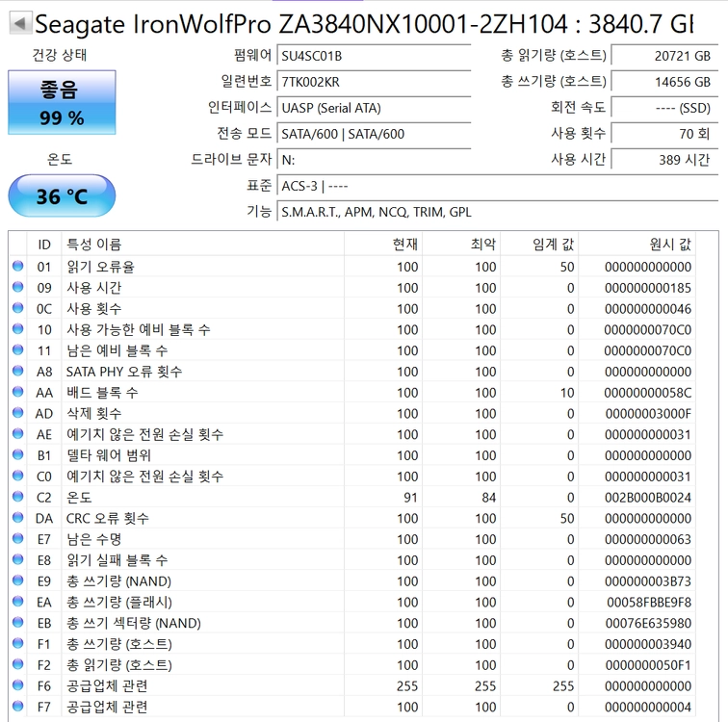Click the status dot for attribute E7
Screen dimensions: 728x722
tap(18, 539)
